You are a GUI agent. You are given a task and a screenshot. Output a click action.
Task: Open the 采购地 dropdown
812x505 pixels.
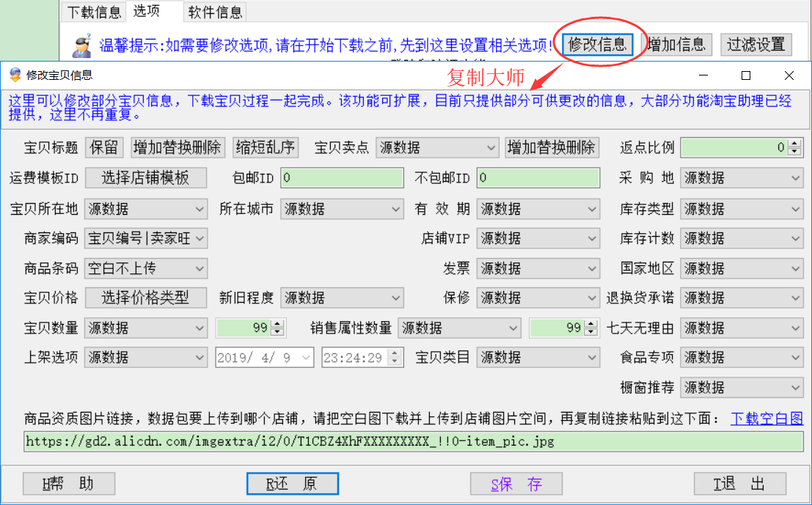[796, 178]
